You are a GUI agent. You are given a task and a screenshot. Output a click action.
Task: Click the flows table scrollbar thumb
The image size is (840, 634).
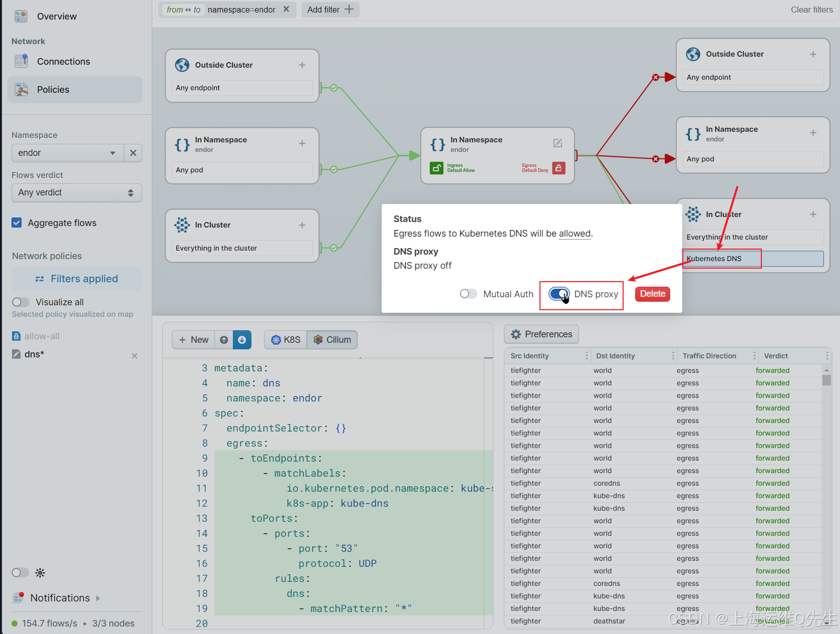click(826, 380)
